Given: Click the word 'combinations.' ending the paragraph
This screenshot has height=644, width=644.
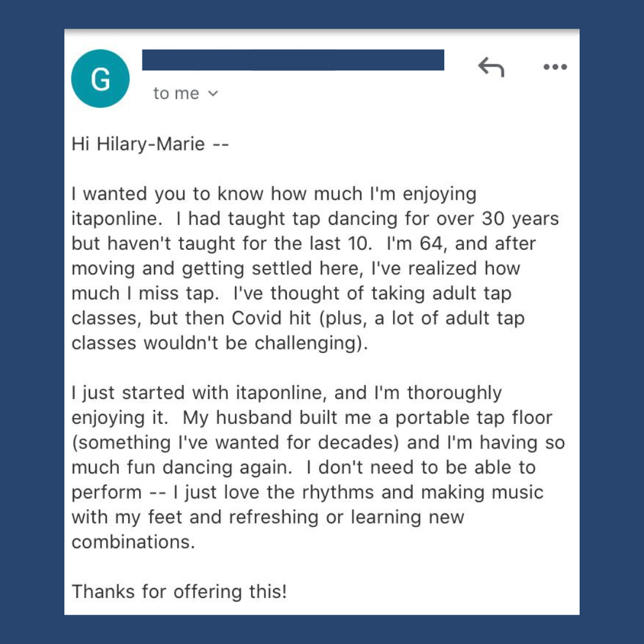Looking at the screenshot, I should (133, 541).
